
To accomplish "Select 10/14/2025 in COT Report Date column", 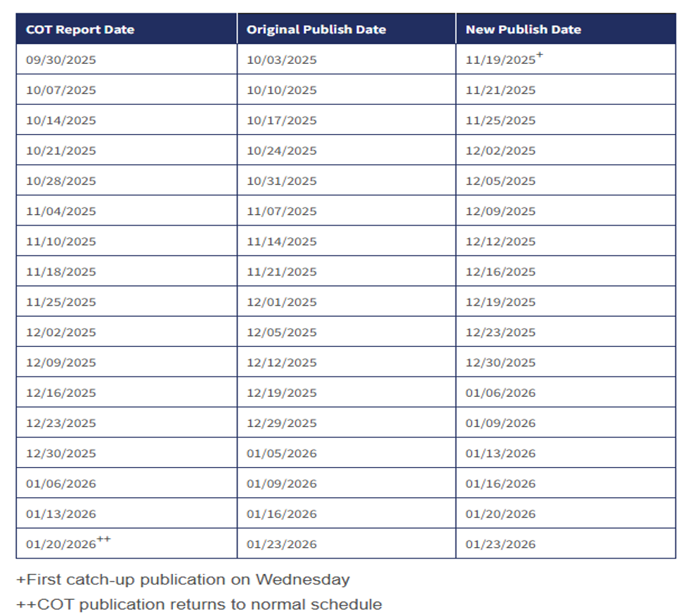I will pos(61,121).
